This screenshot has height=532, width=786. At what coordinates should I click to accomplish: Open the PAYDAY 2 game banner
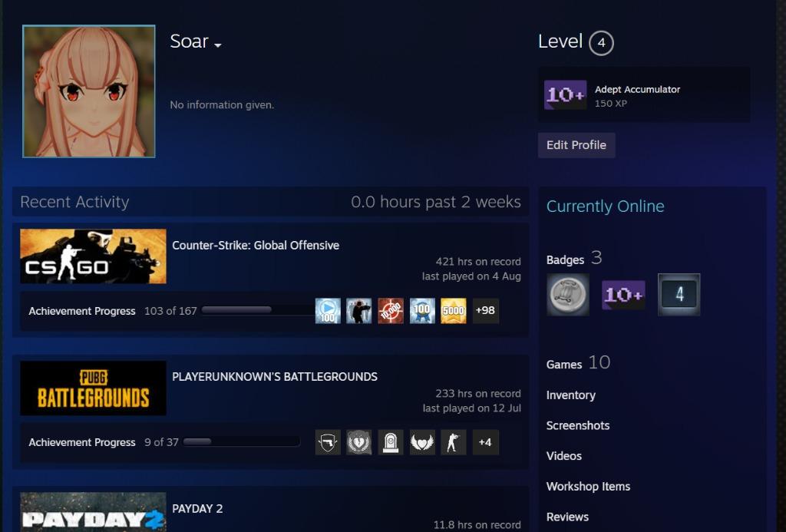[93, 512]
